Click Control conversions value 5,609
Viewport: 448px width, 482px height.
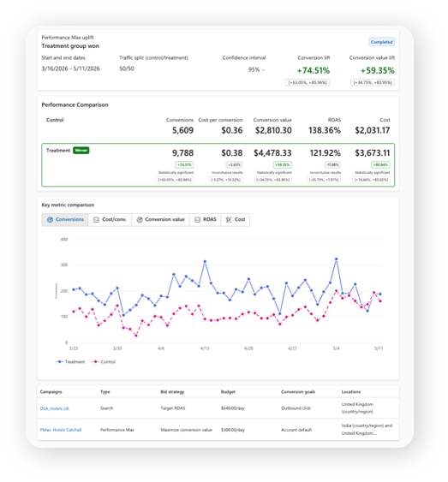[182, 130]
